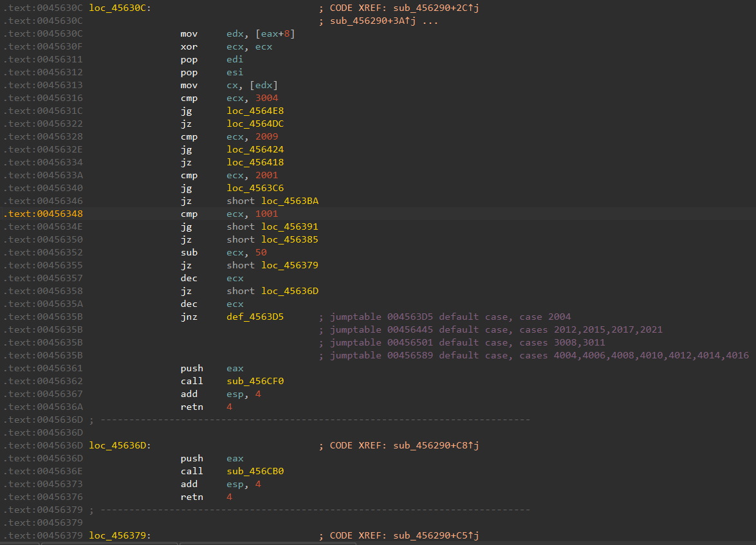Follow jump target loc_4564E8
Image resolution: width=756 pixels, height=545 pixels.
pos(255,111)
